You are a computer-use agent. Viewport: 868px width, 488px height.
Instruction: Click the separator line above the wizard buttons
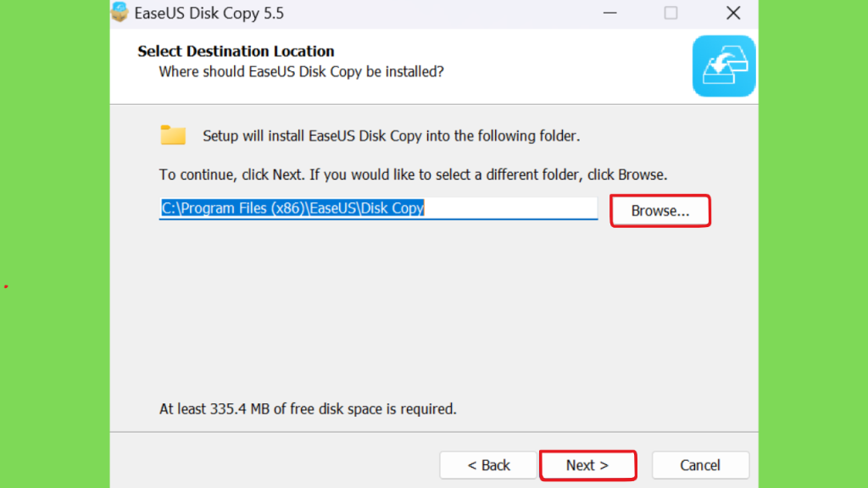pos(434,432)
